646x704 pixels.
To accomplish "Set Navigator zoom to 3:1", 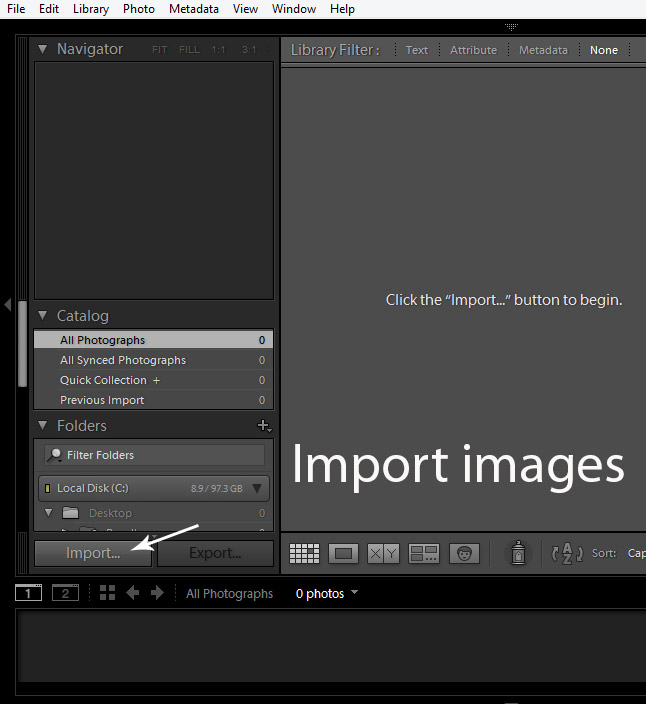I will pyautogui.click(x=249, y=49).
